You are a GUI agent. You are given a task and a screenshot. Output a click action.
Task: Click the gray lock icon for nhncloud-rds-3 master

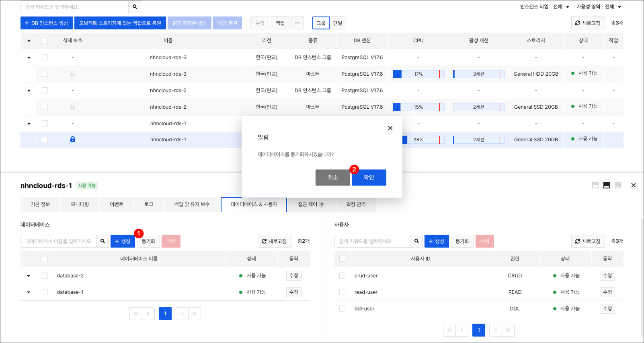point(73,74)
